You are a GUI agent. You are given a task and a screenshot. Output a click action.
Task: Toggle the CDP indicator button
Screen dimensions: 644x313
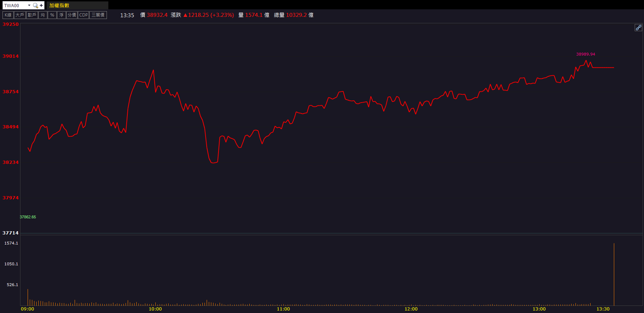point(84,15)
